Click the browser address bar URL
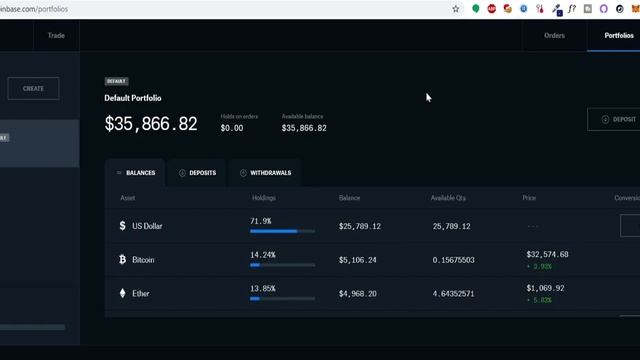Image resolution: width=640 pixels, height=360 pixels. pyautogui.click(x=34, y=9)
